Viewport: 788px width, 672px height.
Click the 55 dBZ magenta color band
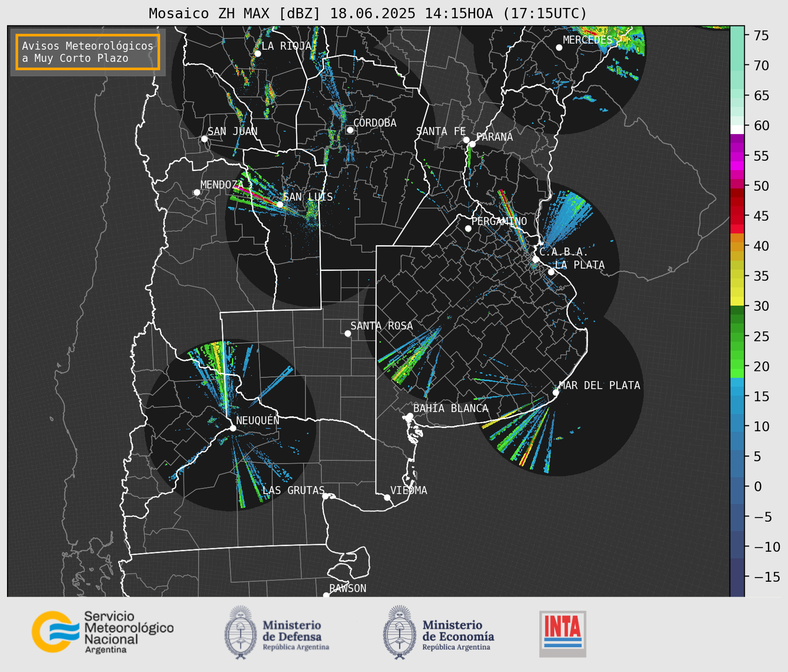point(737,156)
